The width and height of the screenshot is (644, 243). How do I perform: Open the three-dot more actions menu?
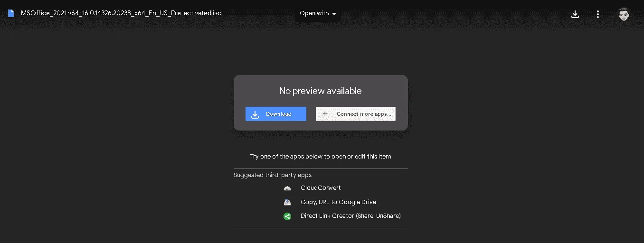pos(598,14)
